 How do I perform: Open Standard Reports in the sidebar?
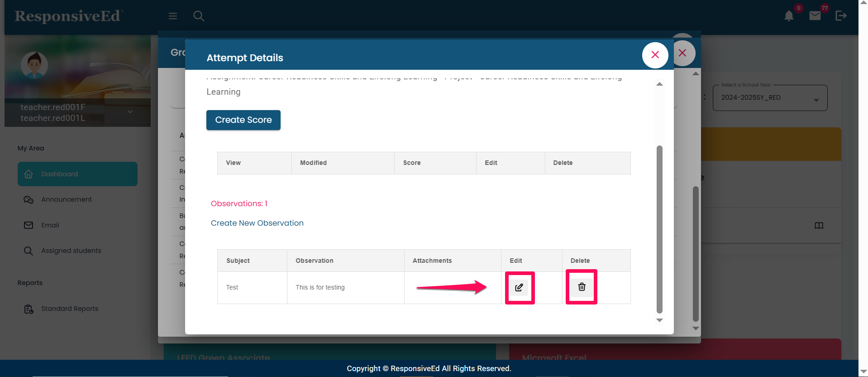70,309
